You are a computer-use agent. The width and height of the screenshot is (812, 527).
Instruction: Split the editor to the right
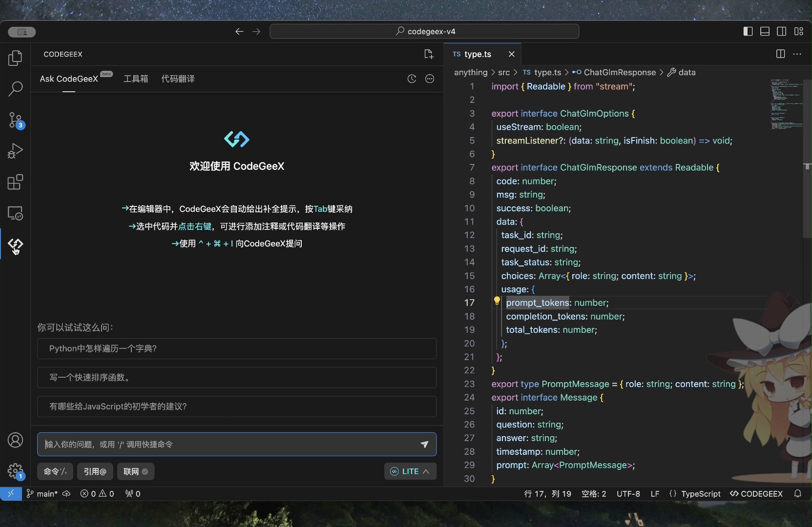click(780, 54)
